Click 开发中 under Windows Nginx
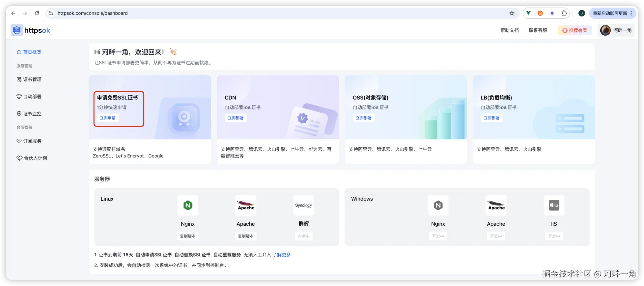Image resolution: width=644 pixels, height=286 pixels. [438, 236]
